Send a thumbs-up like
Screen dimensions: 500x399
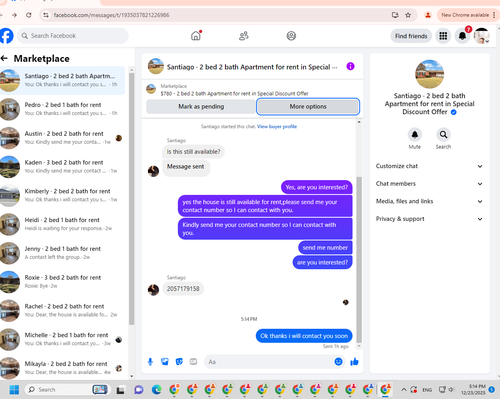354,362
